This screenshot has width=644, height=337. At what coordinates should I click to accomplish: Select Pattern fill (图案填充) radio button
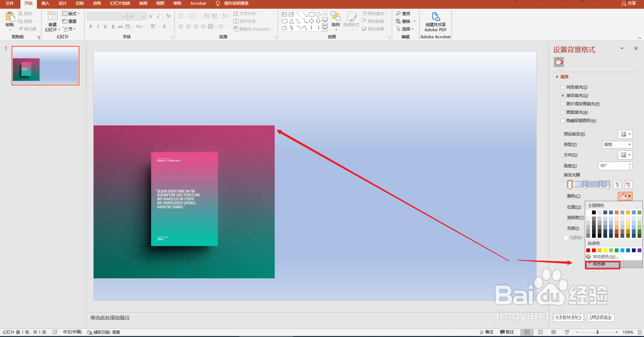coord(563,112)
